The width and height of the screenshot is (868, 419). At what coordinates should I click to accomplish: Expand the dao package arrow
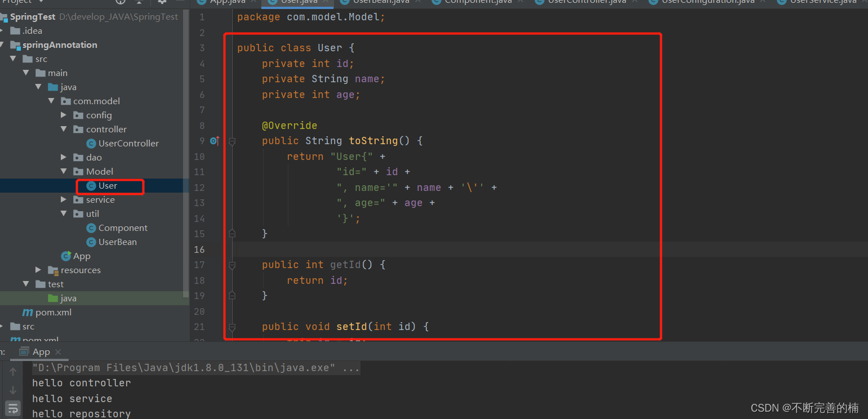pos(64,158)
